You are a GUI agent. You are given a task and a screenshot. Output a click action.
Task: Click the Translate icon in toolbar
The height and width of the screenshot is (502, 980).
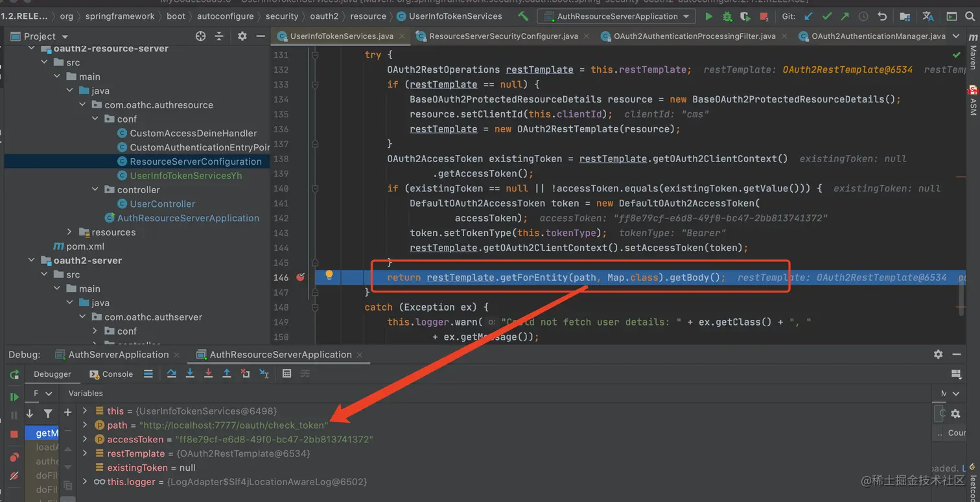928,16
